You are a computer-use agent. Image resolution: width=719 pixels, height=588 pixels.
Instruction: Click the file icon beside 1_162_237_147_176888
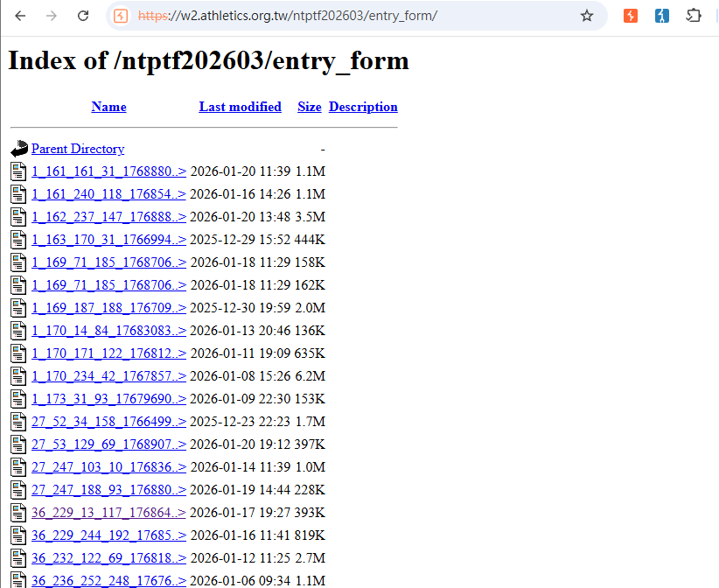pyautogui.click(x=18, y=217)
